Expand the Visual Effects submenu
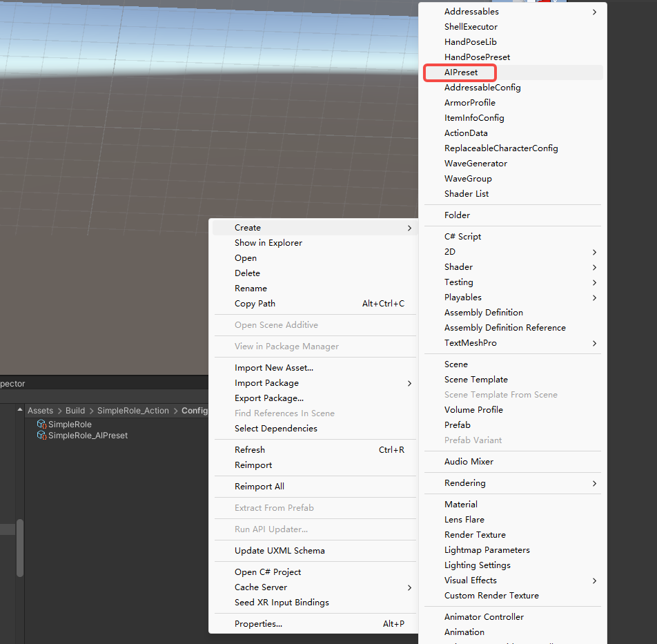The height and width of the screenshot is (644, 657). (470, 580)
